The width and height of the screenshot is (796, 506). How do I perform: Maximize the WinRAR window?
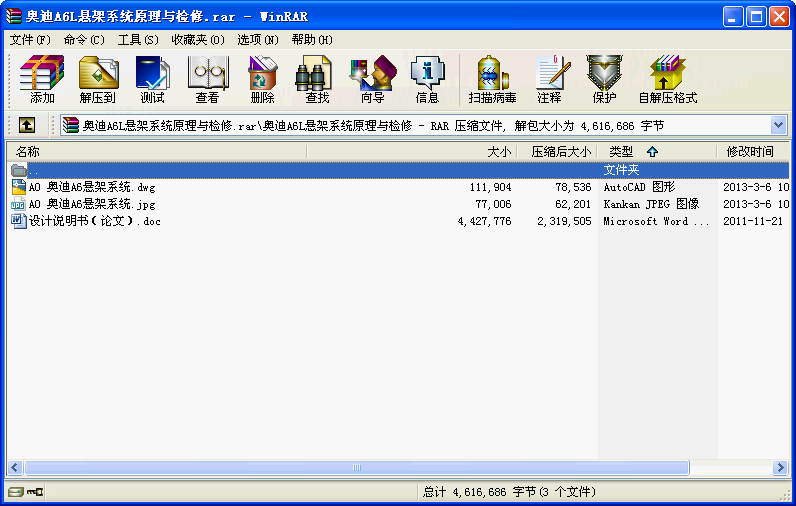coord(756,17)
